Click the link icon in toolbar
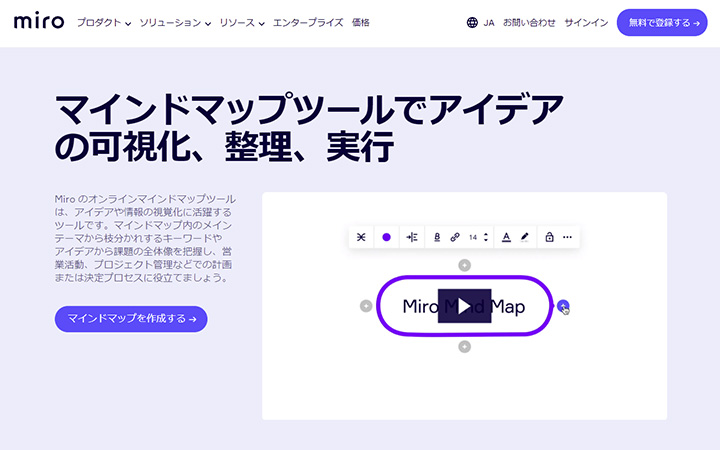Viewport: 720px width, 450px height. [455, 237]
